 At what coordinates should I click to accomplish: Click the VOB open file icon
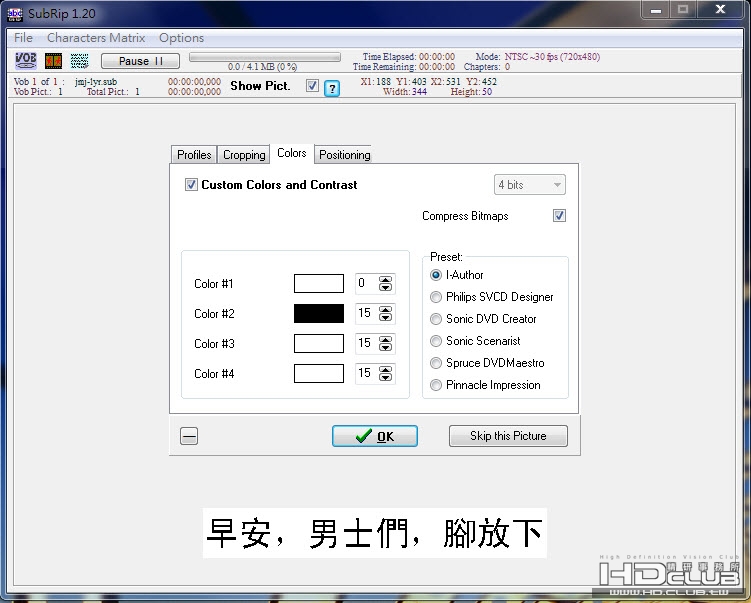coord(26,60)
